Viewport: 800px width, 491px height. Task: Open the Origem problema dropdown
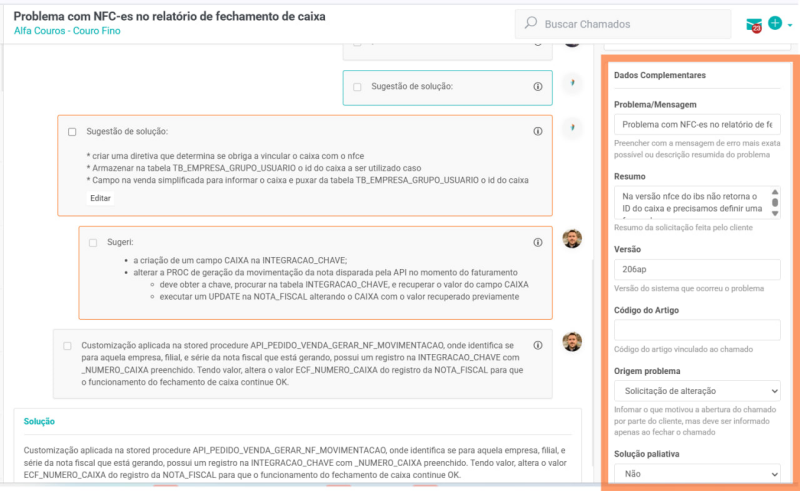697,391
